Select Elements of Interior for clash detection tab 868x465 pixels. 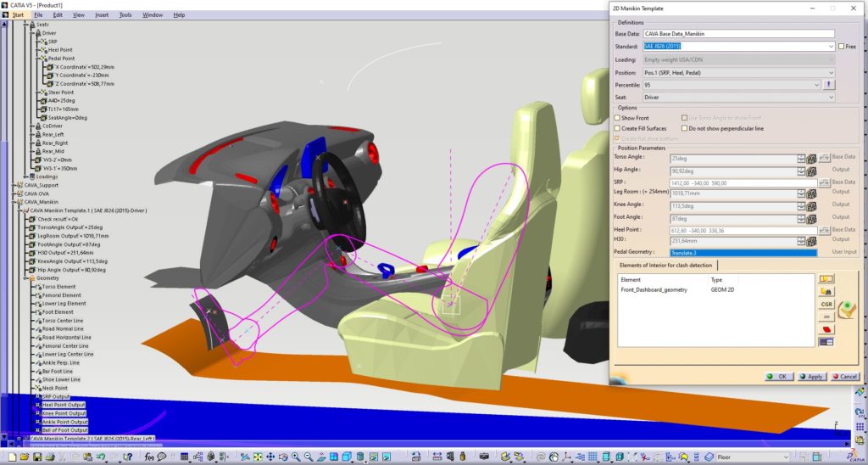(x=666, y=266)
